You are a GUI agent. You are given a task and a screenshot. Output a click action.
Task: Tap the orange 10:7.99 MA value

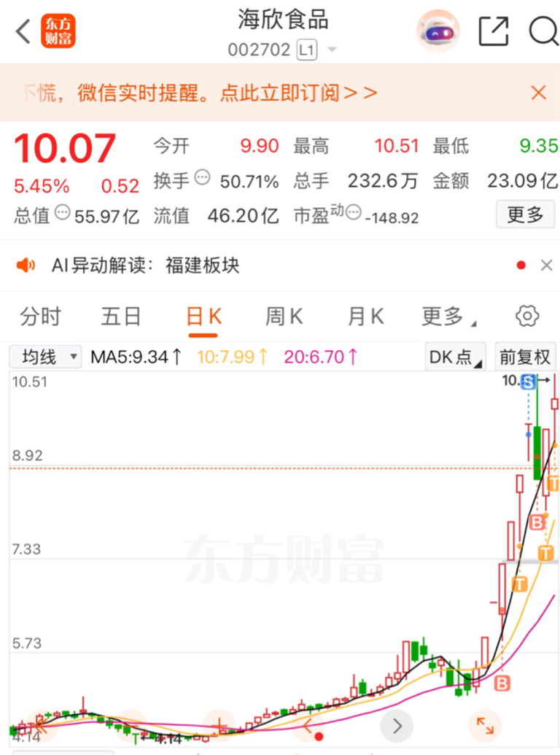click(233, 357)
